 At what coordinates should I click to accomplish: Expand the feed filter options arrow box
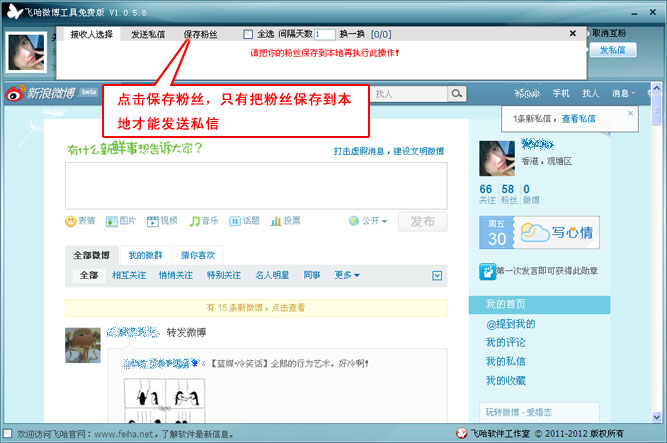(x=437, y=276)
